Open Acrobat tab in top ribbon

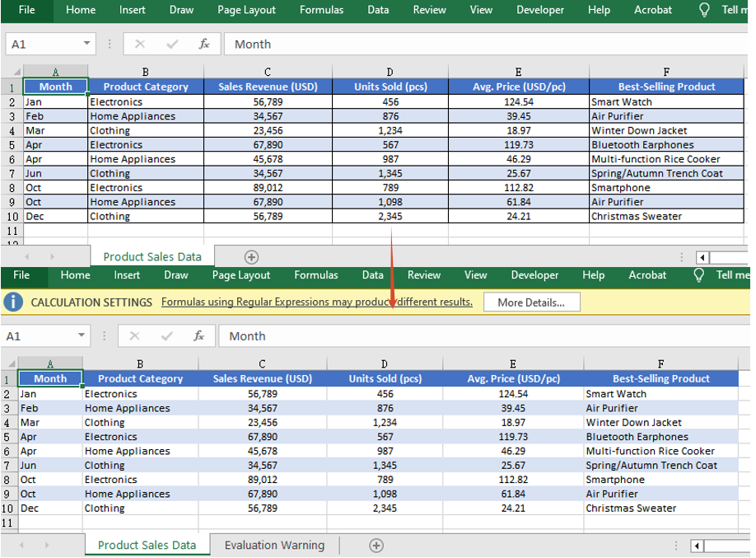pyautogui.click(x=653, y=10)
